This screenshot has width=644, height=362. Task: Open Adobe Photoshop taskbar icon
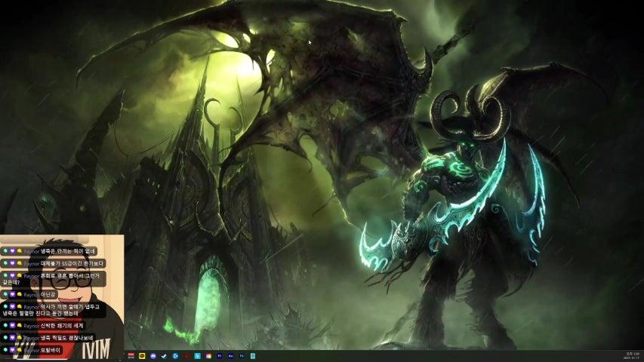pos(242,355)
